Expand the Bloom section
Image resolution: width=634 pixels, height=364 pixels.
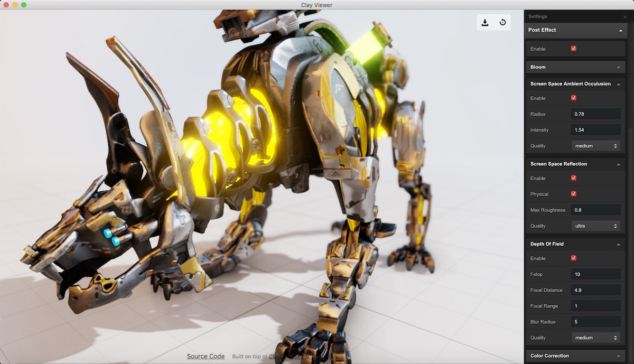point(576,67)
